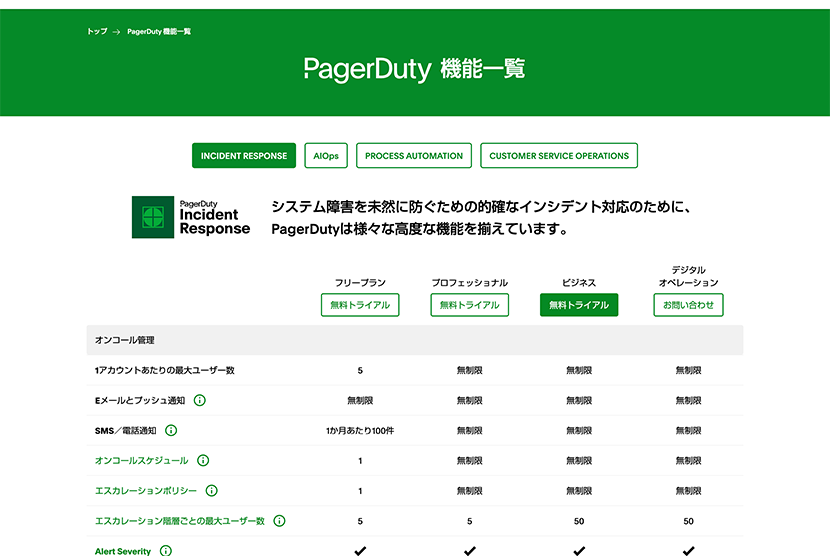The width and height of the screenshot is (830, 556).
Task: Switch to CUSTOMER SERVICE OPERATIONS tab
Action: click(558, 156)
